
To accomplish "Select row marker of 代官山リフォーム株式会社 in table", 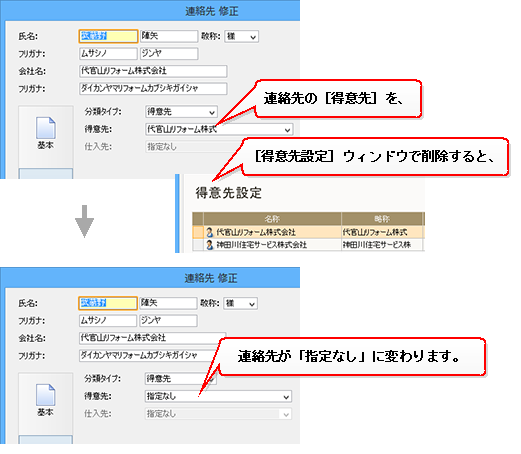I will 198,232.
